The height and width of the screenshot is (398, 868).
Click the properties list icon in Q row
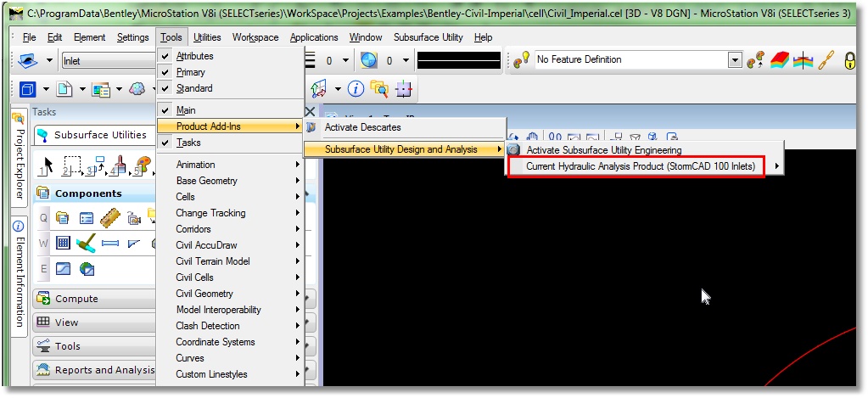pyautogui.click(x=87, y=218)
